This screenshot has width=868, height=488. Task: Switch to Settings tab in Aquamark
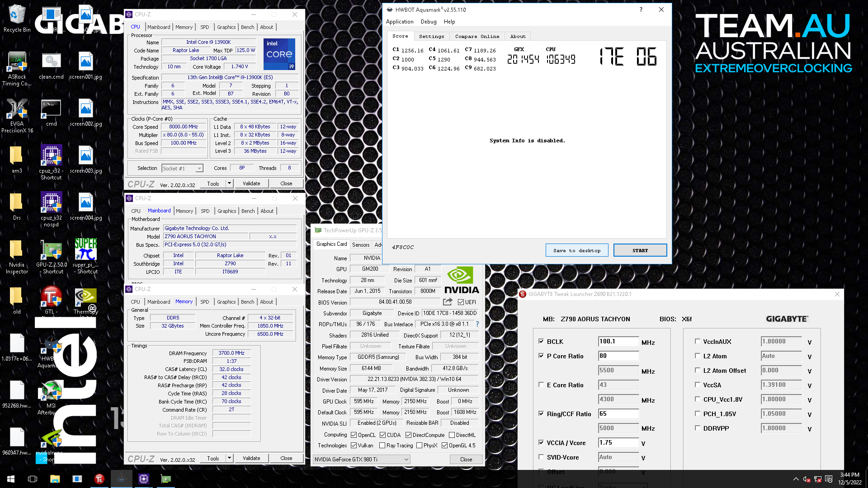(431, 36)
